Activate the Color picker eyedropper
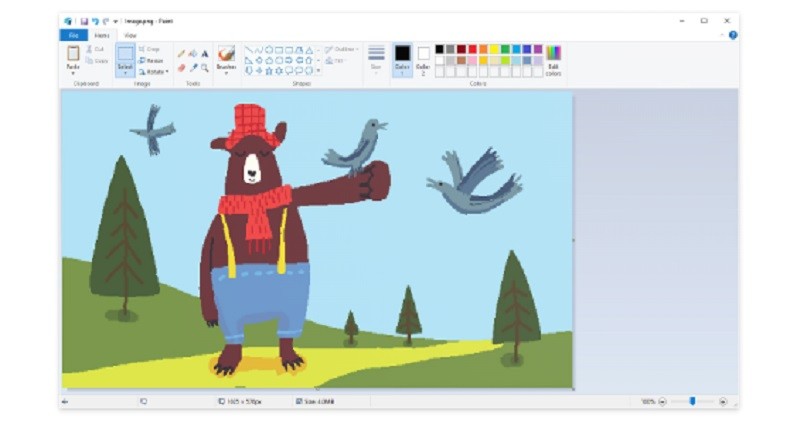 [193, 68]
